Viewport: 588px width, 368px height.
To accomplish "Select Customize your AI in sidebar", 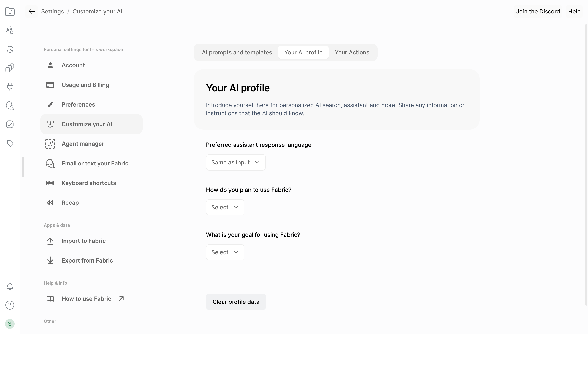I will tap(91, 124).
